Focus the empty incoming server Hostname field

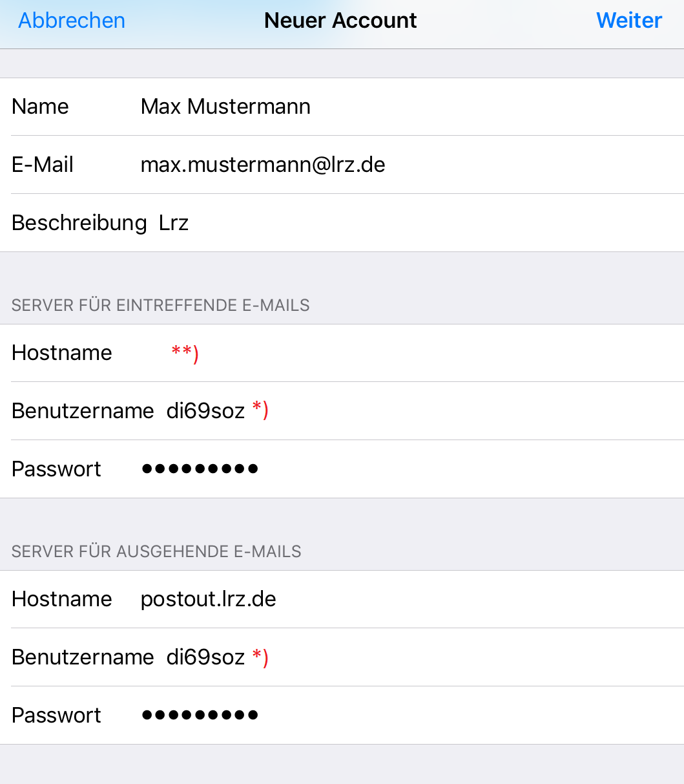tap(388, 353)
